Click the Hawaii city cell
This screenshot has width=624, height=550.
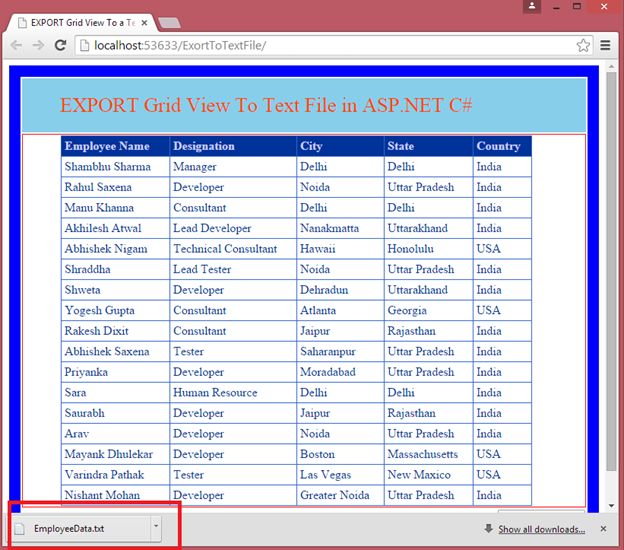click(341, 249)
